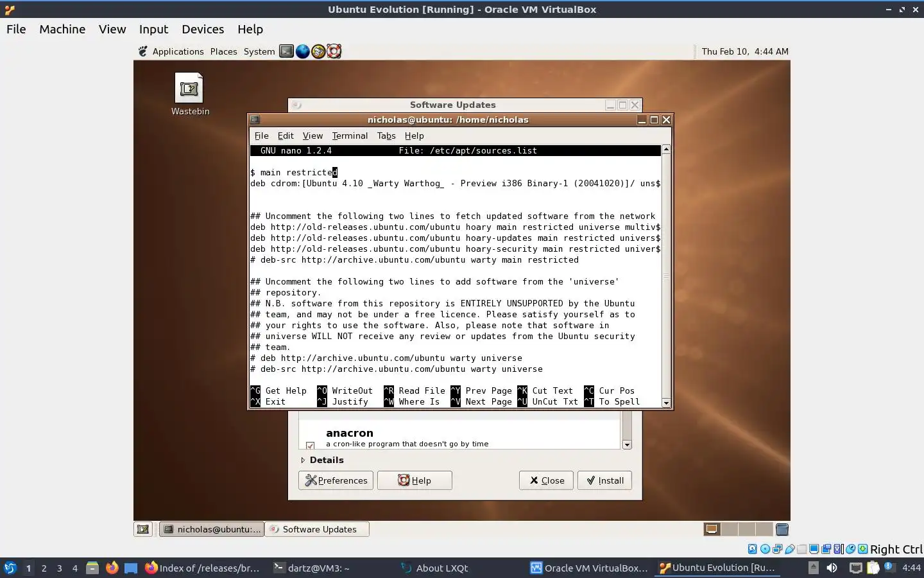The height and width of the screenshot is (578, 924).
Task: Click the VirtualBox keyboard capture icon
Action: [x=862, y=549]
